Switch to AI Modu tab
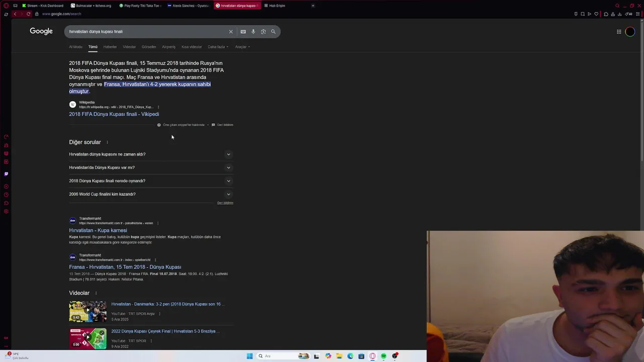The image size is (644, 362). point(75,47)
